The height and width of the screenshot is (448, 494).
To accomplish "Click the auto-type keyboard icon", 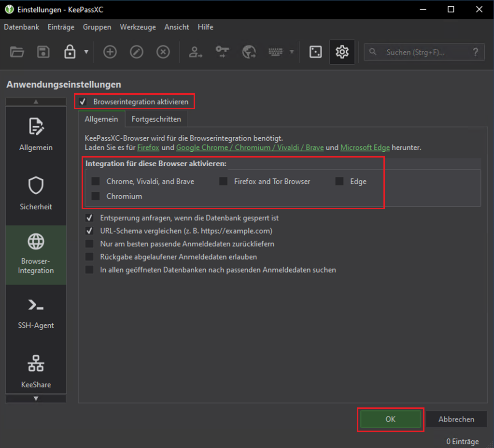I will [275, 52].
